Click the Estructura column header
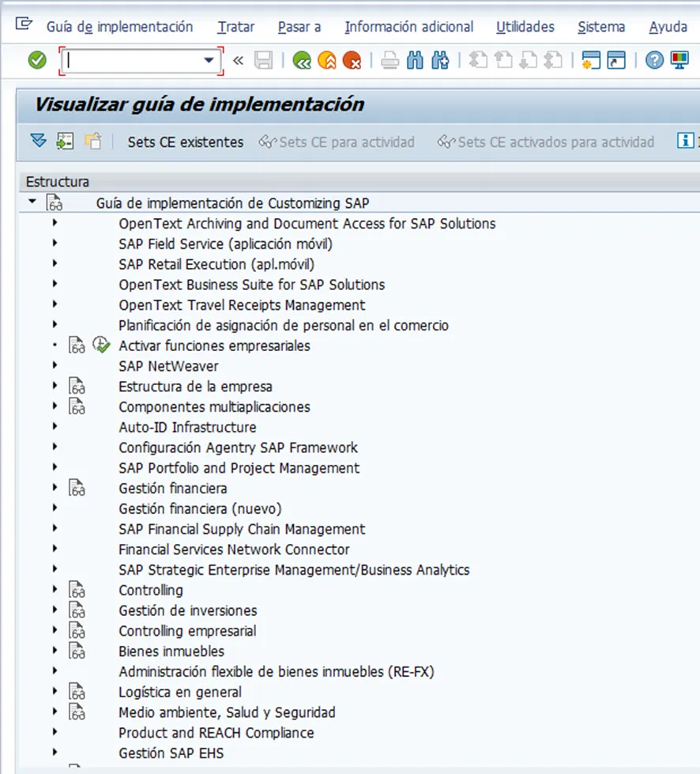 (x=57, y=182)
